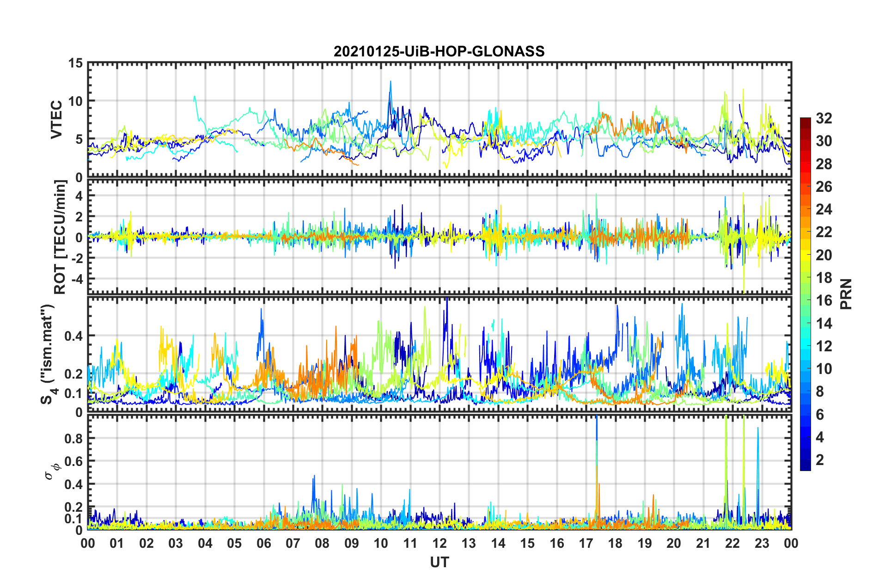Click the 17 hour tick on the UT axis
Screen dimensions: 879x588
(586, 543)
